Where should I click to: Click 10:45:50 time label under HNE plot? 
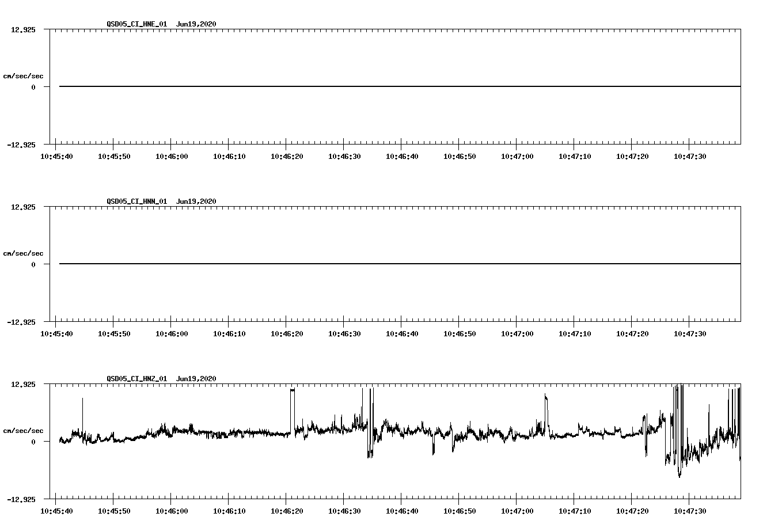114,157
